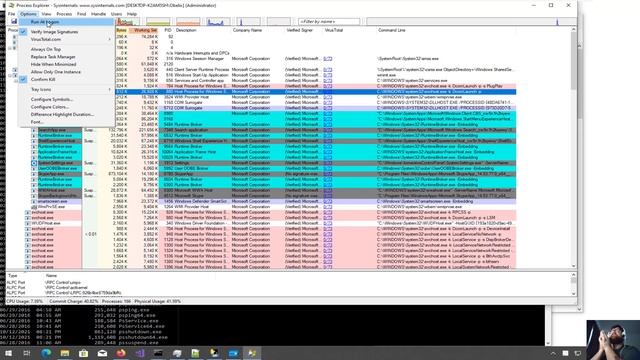This screenshot has height=360, width=640.
Task: Open the File menu
Action: [11, 14]
